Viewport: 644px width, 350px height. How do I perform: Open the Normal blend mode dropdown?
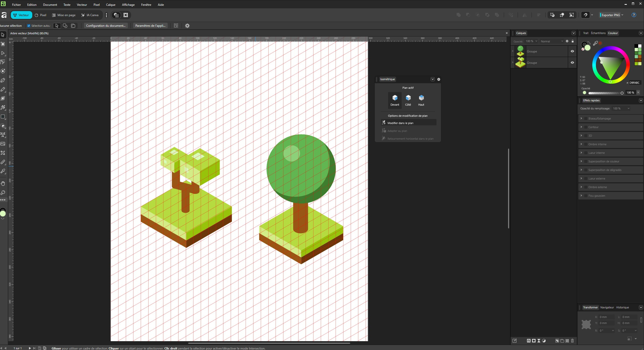[551, 41]
